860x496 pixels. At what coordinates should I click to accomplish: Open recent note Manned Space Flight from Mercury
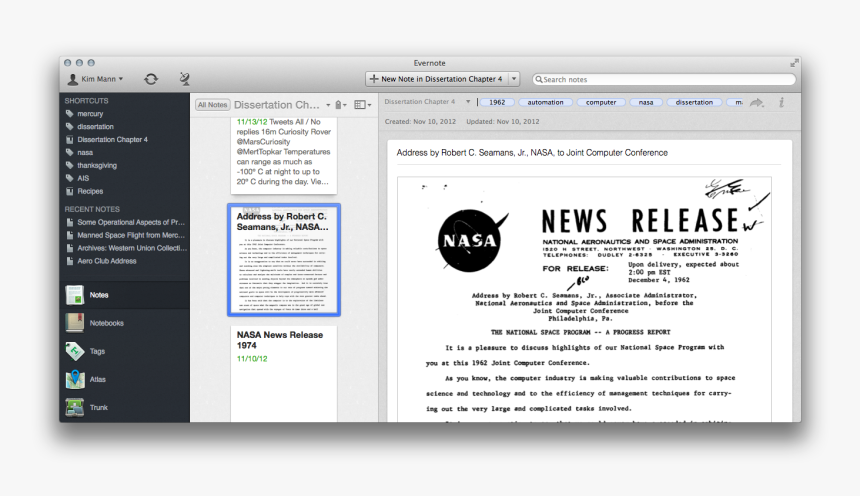tap(126, 235)
